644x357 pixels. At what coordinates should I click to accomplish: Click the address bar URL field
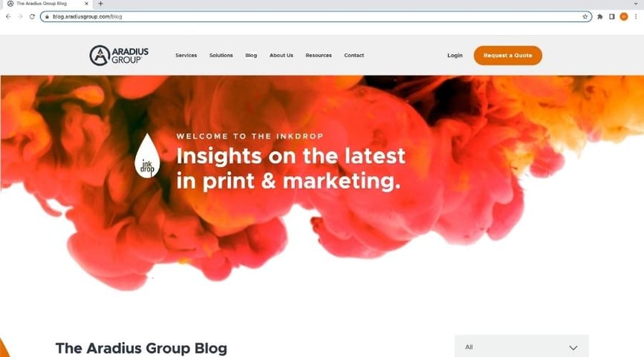(x=316, y=17)
